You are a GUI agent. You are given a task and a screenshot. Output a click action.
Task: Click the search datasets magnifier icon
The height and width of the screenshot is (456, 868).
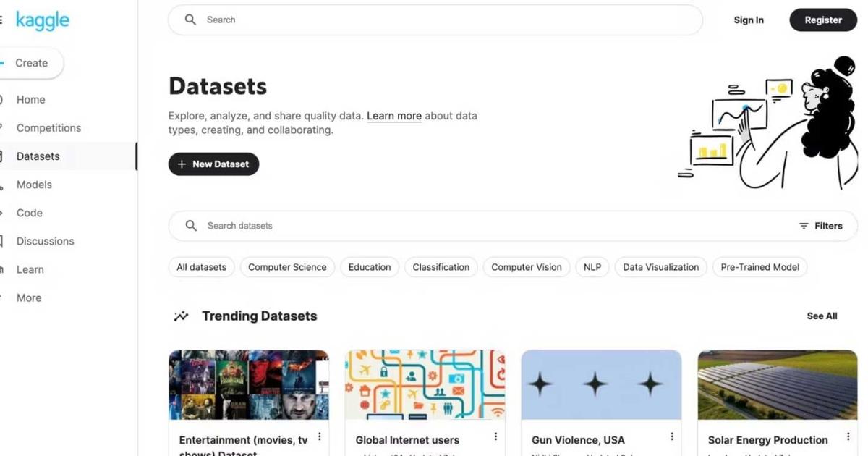coord(191,226)
